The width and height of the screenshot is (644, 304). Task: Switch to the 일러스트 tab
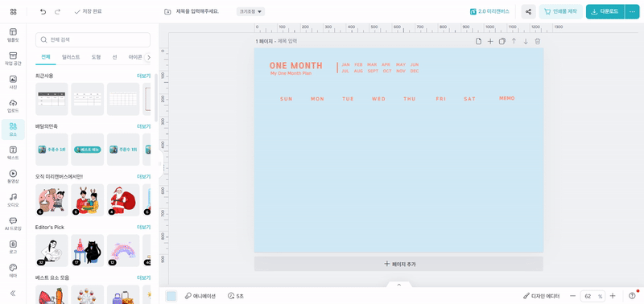point(71,57)
